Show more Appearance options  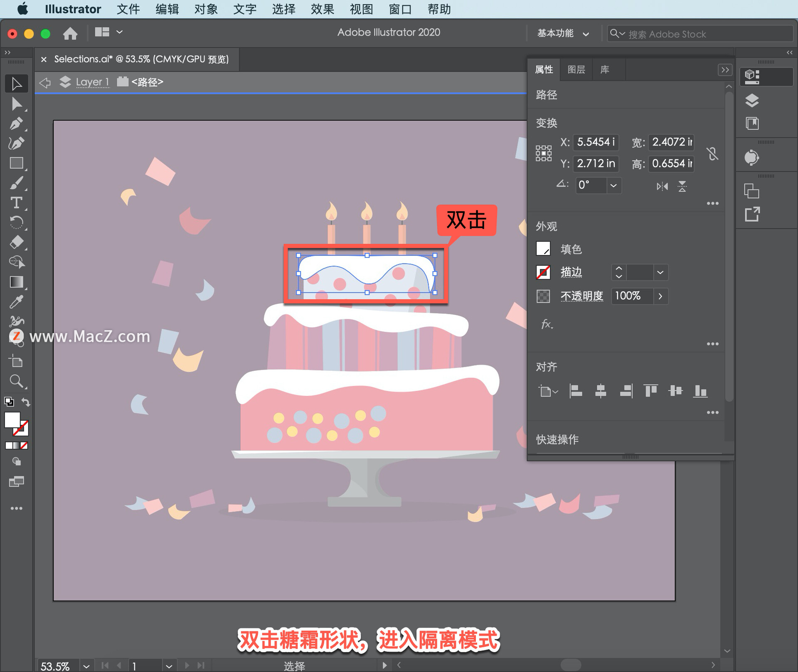tap(713, 344)
